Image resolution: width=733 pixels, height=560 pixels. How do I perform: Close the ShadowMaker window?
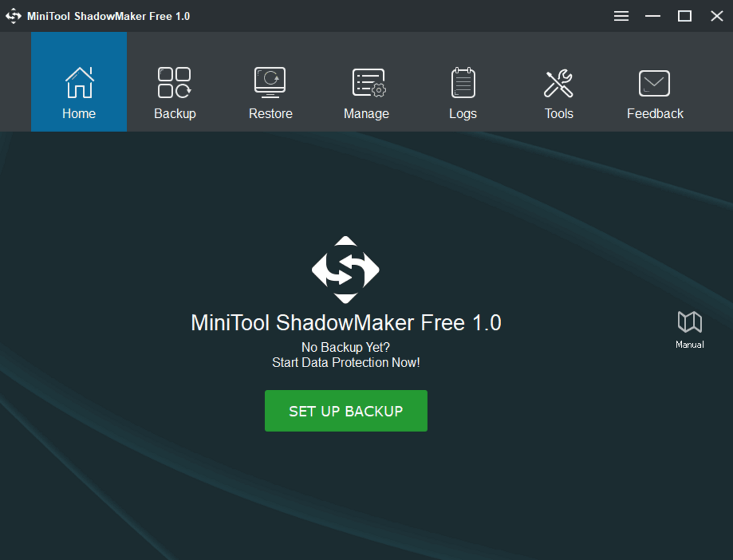click(x=717, y=16)
